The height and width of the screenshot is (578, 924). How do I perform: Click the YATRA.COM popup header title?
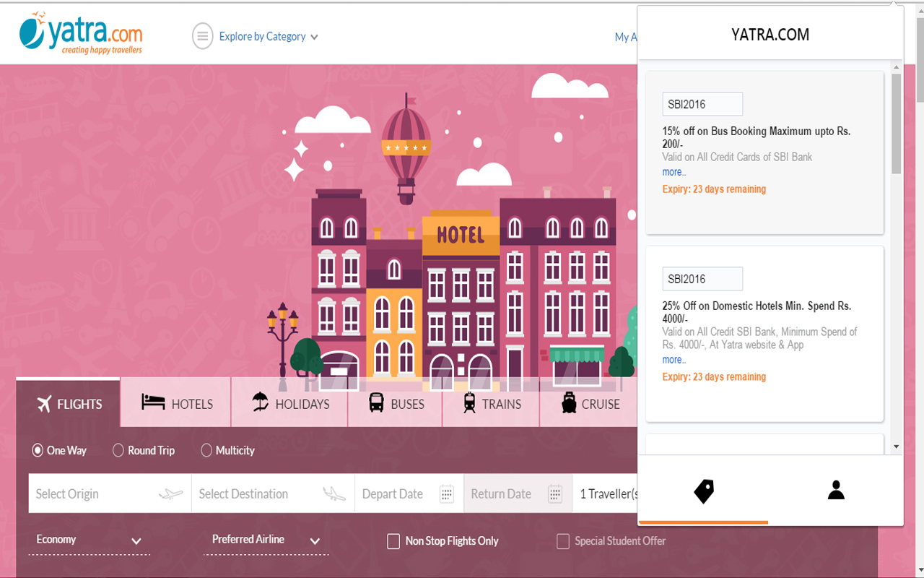(770, 35)
